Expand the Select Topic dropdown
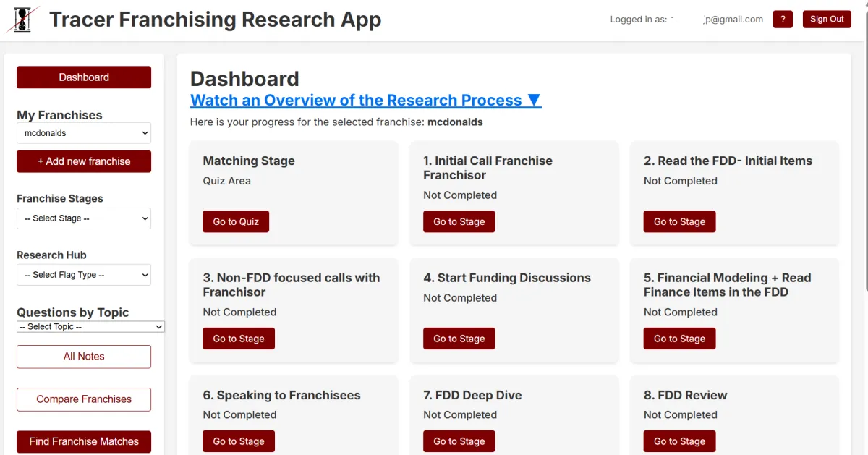The width and height of the screenshot is (868, 455). (90, 327)
